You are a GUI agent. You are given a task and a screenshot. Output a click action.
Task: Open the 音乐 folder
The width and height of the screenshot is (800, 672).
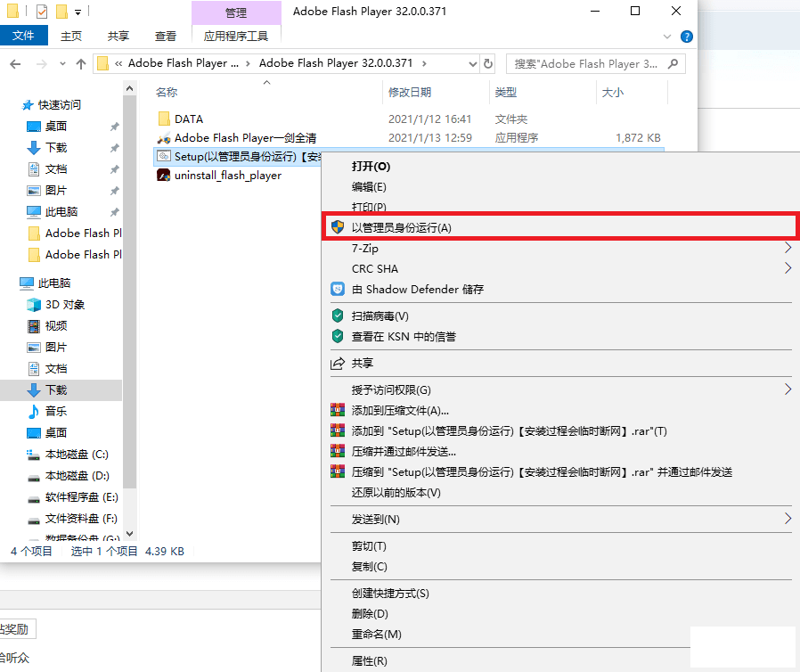[56, 411]
